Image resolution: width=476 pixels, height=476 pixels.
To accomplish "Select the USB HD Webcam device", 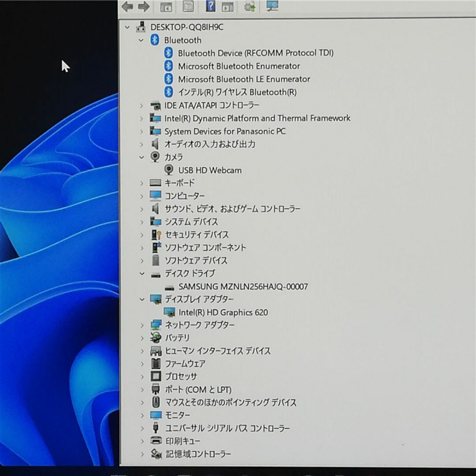I will click(x=210, y=170).
